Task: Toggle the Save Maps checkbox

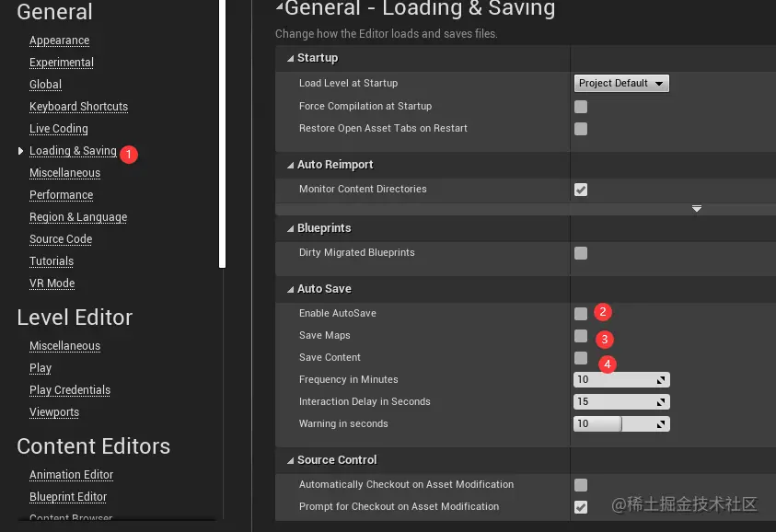Action: (x=581, y=336)
